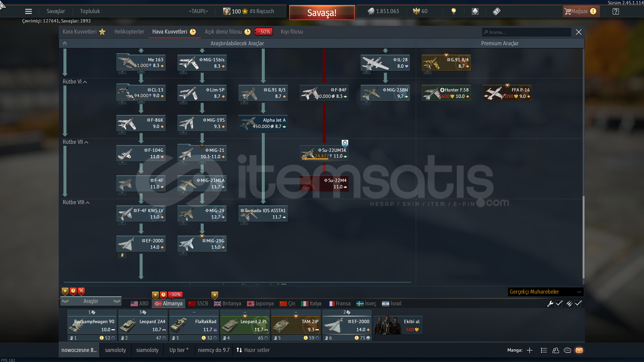Screen dimensions: 644x362
Task: Select the MiG-29G aircraft card
Action: click(x=202, y=244)
